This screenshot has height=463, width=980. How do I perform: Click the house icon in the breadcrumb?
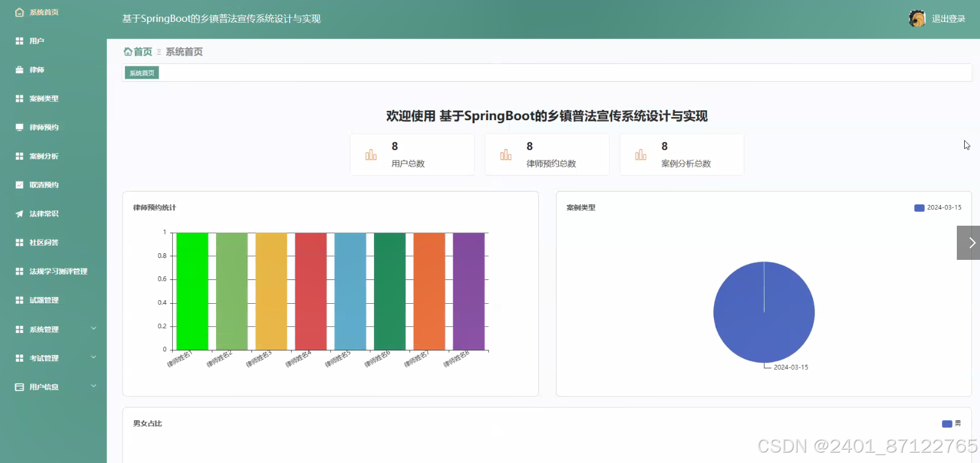click(x=128, y=52)
